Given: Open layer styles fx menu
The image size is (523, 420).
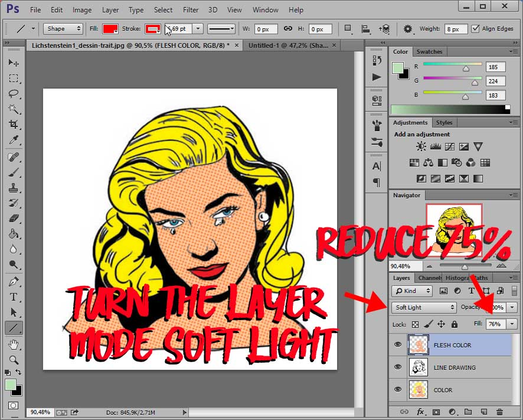Looking at the screenshot, I should pyautogui.click(x=420, y=412).
